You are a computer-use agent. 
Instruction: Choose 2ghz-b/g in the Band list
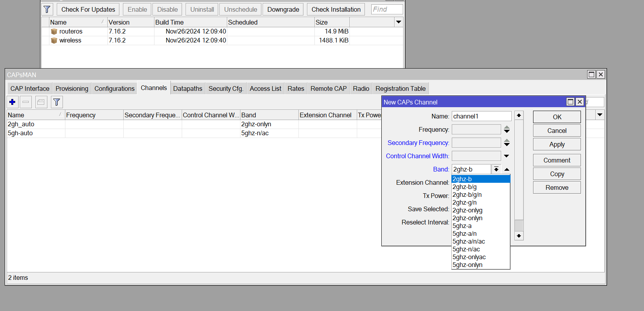pyautogui.click(x=481, y=187)
